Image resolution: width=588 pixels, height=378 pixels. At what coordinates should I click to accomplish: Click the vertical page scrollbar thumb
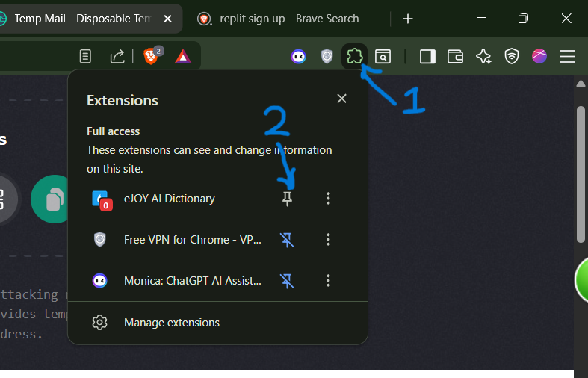[581, 174]
